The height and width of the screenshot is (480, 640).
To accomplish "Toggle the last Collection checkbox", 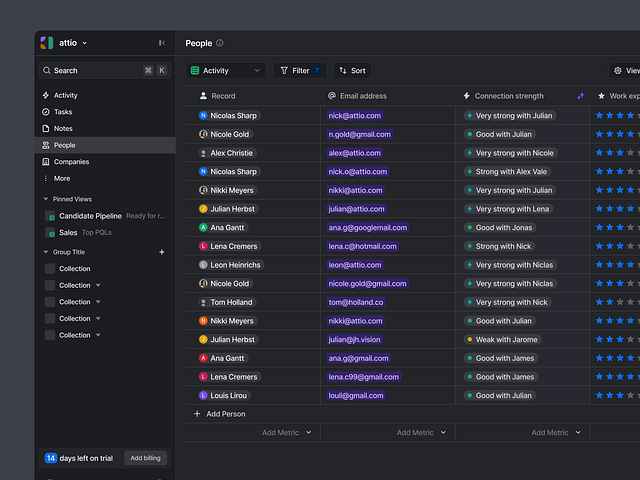I will pos(50,335).
